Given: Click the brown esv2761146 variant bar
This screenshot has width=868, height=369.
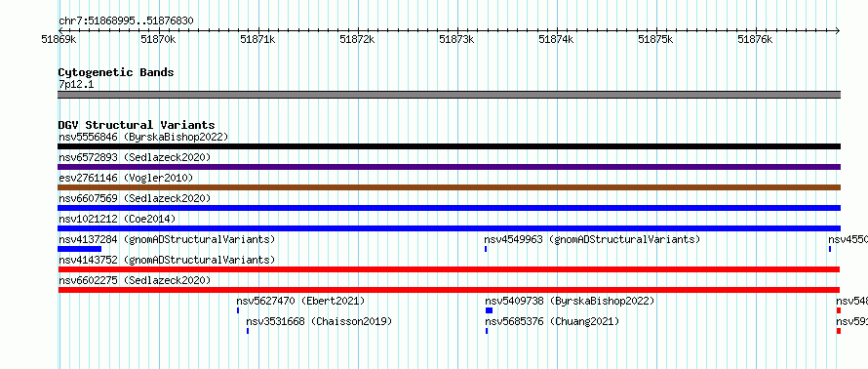Looking at the screenshot, I should pyautogui.click(x=449, y=187).
